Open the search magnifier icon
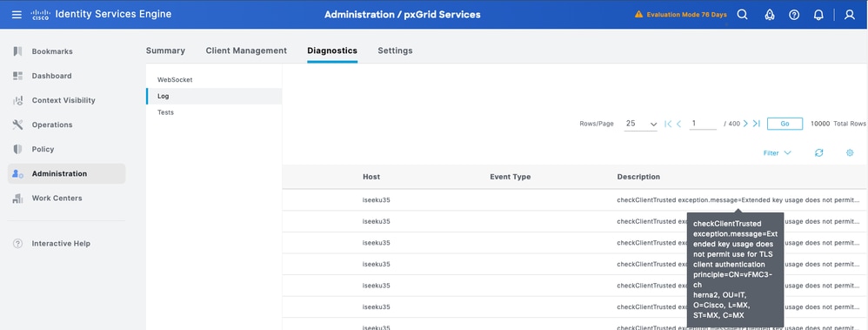 click(x=743, y=15)
